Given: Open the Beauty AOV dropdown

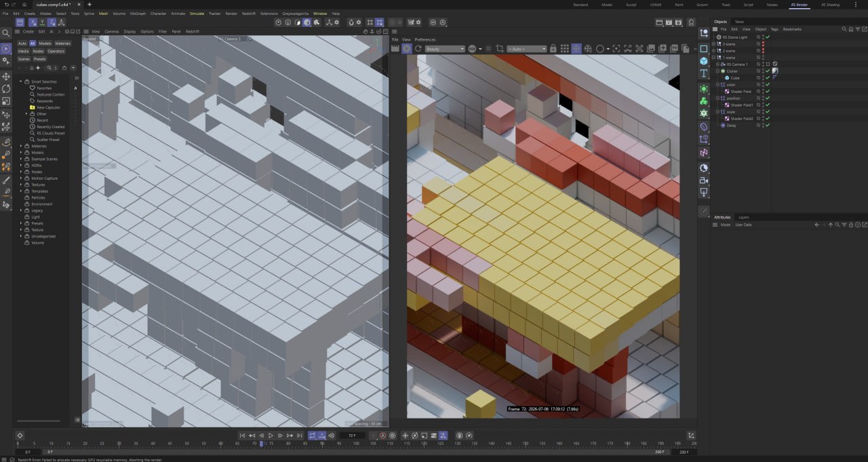Looking at the screenshot, I should [444, 49].
